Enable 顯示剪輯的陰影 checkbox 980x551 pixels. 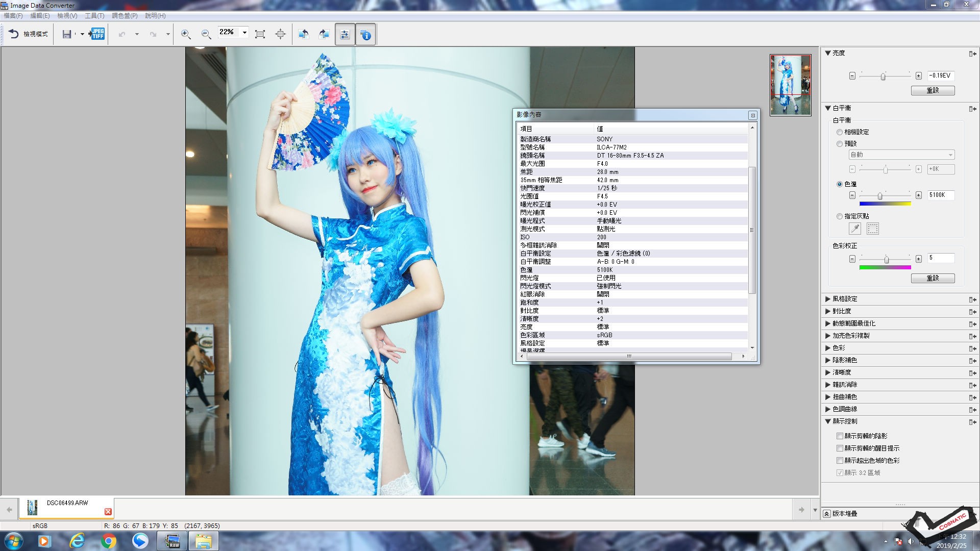coord(840,436)
